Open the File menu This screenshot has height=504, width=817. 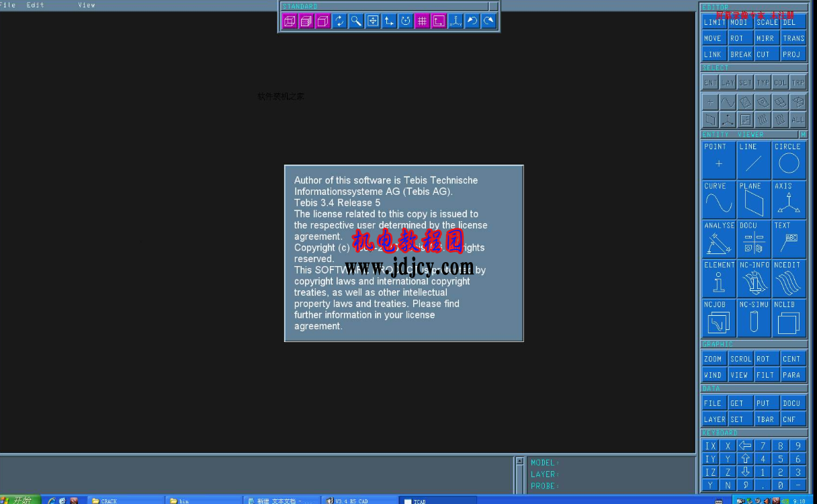(7, 5)
